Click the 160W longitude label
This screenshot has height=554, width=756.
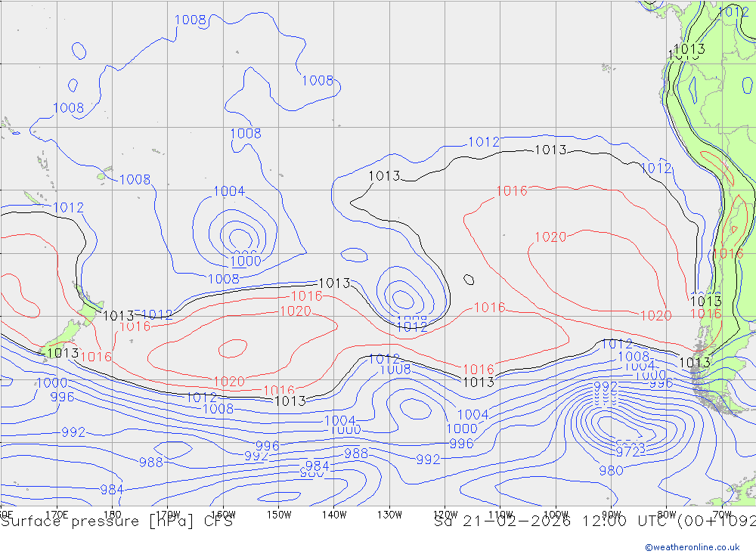(x=223, y=515)
